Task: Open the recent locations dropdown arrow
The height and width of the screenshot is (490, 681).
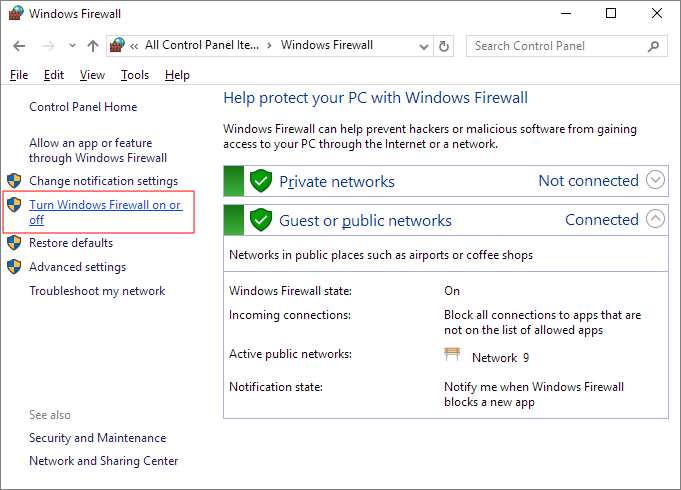Action: tap(72, 46)
